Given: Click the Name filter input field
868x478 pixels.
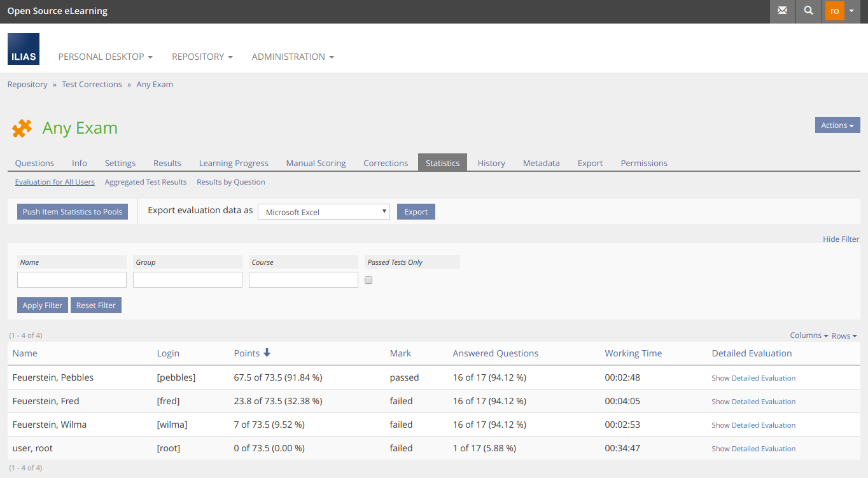Looking at the screenshot, I should click(72, 280).
